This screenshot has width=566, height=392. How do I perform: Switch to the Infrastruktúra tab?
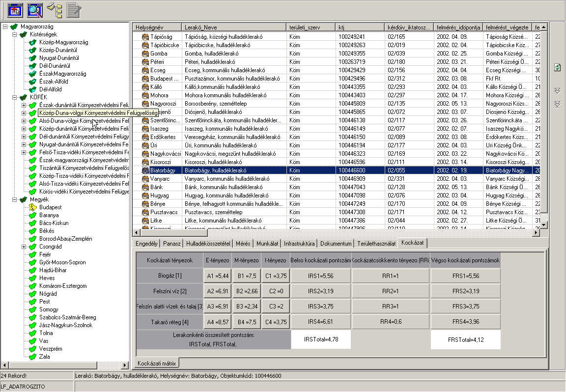[299, 244]
